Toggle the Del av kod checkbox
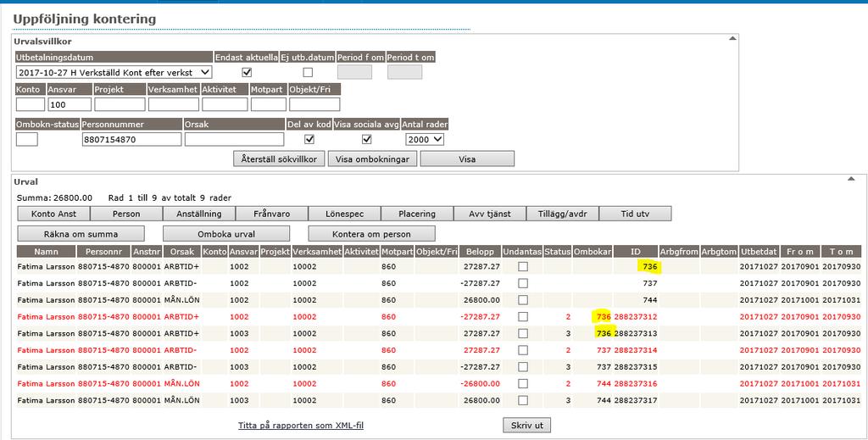Image resolution: width=868 pixels, height=440 pixels. pyautogui.click(x=309, y=140)
